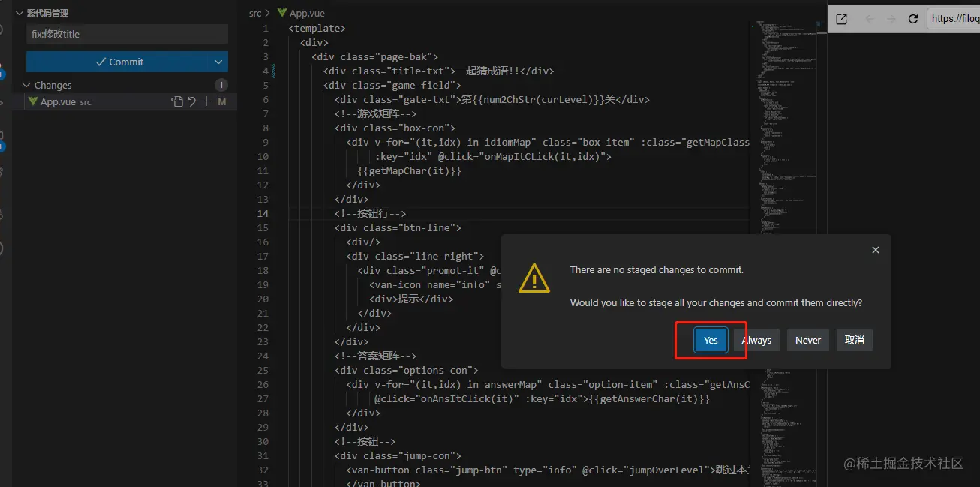
Task: Click the browser URL address field
Action: click(x=953, y=19)
